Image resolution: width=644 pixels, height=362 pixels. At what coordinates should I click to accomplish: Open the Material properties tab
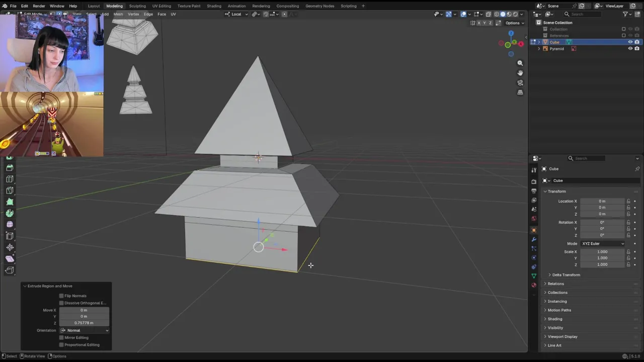click(x=534, y=285)
